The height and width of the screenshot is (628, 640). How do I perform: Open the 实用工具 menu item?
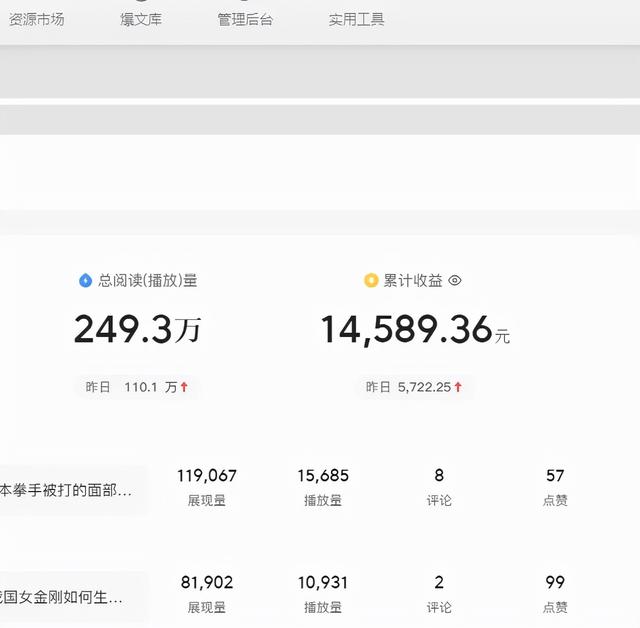[x=356, y=19]
